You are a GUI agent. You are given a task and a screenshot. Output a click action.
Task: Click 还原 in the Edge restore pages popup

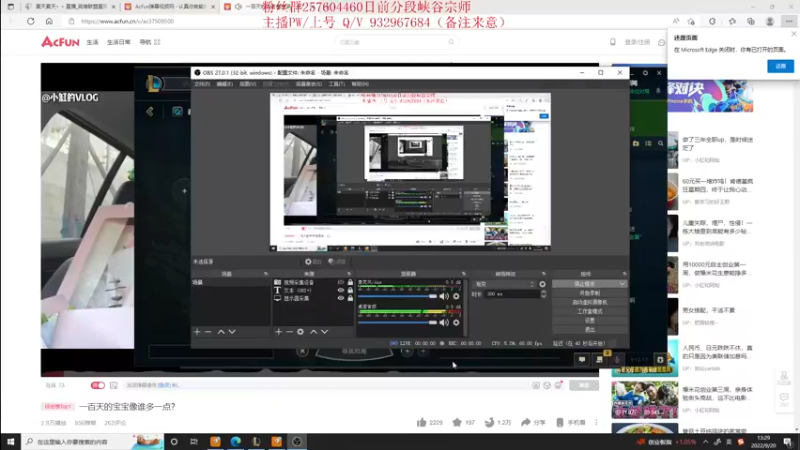pos(780,66)
